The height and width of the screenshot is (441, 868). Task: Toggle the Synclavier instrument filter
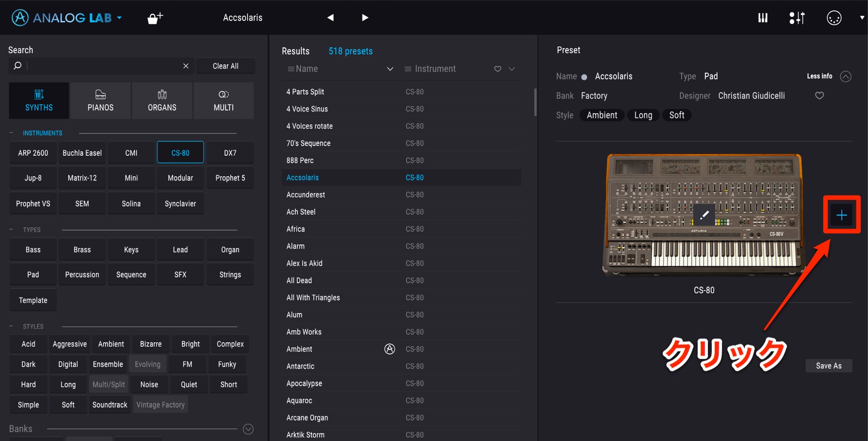pyautogui.click(x=181, y=203)
